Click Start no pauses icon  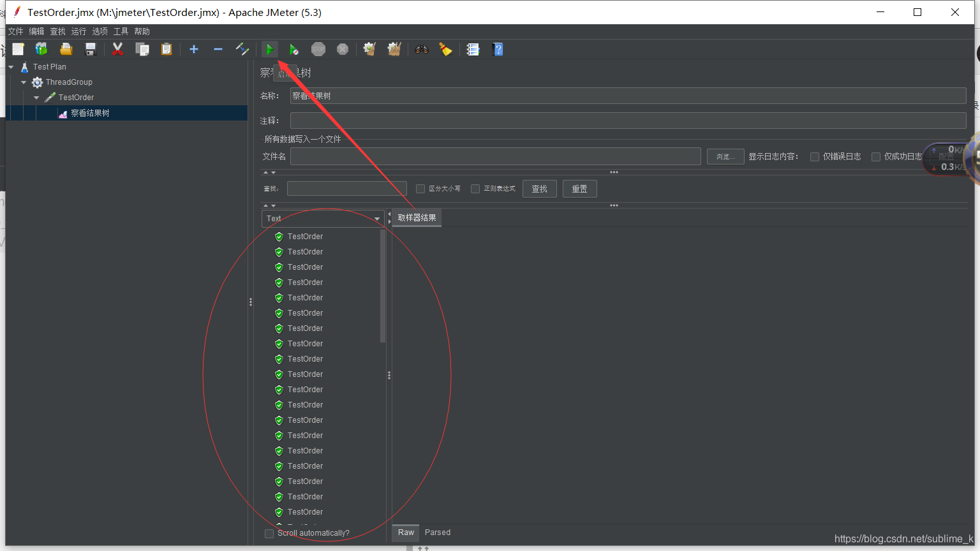pyautogui.click(x=293, y=49)
